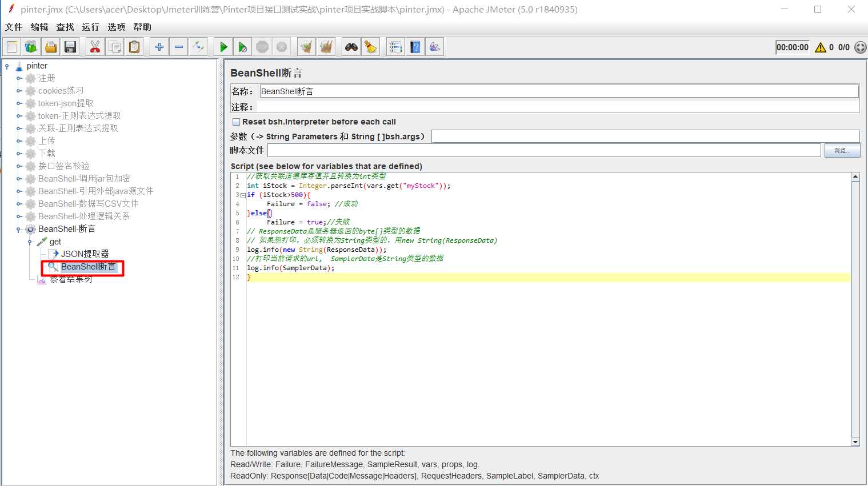Select the BeanShell断言 assertion tree item
The image size is (868, 486).
[x=88, y=267]
